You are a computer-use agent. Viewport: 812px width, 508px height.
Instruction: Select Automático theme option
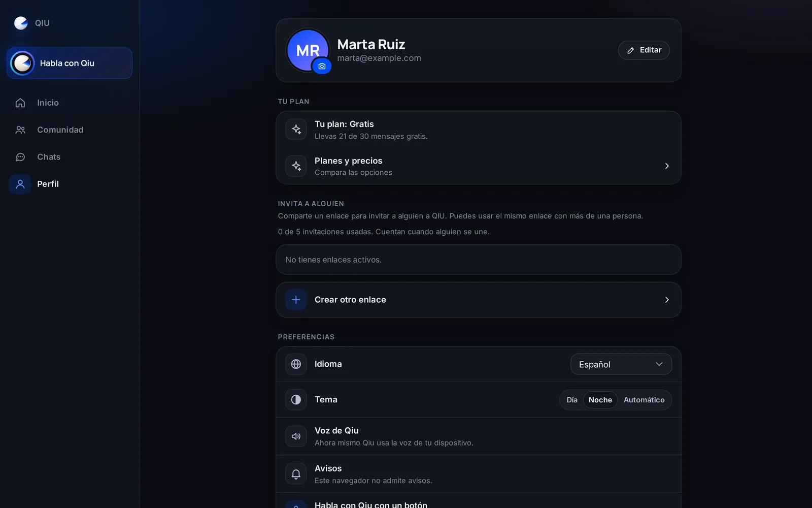tap(644, 400)
